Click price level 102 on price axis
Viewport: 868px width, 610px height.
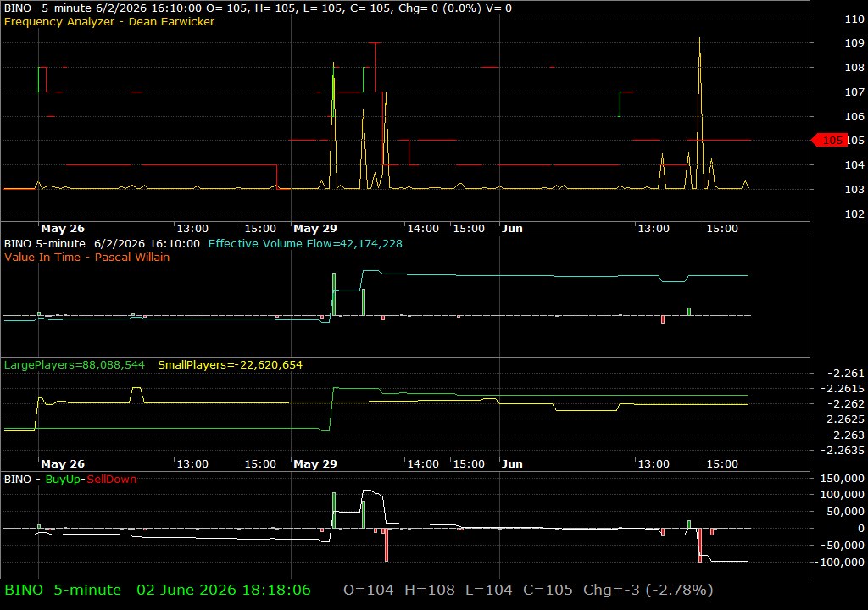coord(854,213)
